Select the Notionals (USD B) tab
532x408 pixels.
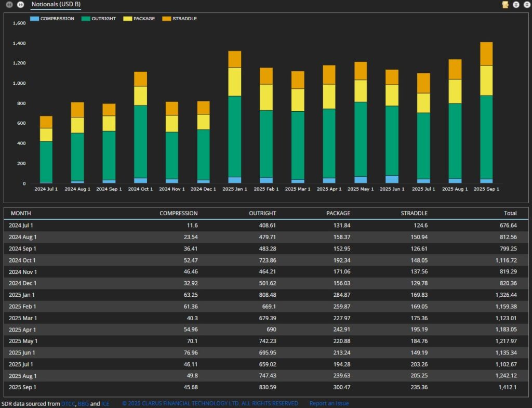(x=56, y=5)
